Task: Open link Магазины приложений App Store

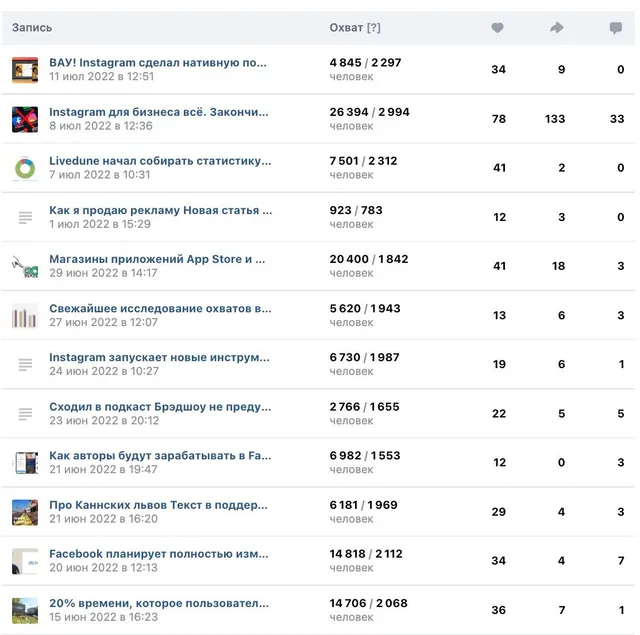Action: (x=157, y=259)
